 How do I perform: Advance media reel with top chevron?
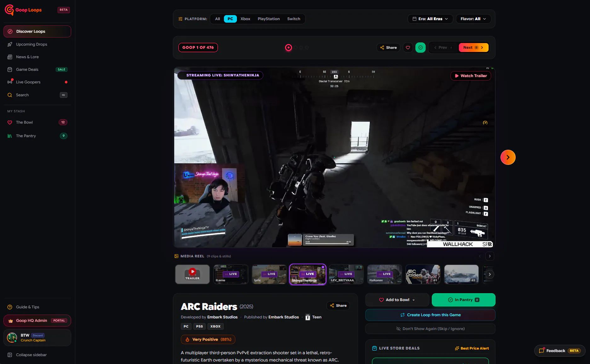point(490,256)
